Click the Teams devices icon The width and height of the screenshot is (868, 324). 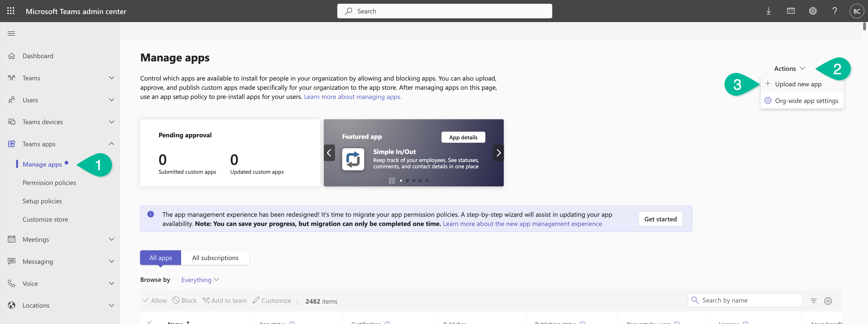pyautogui.click(x=11, y=122)
